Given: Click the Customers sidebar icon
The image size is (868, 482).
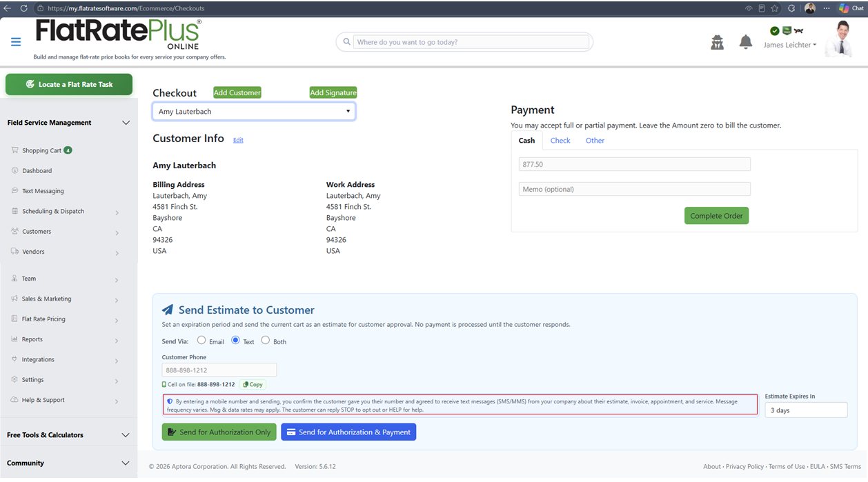Looking at the screenshot, I should [x=15, y=231].
